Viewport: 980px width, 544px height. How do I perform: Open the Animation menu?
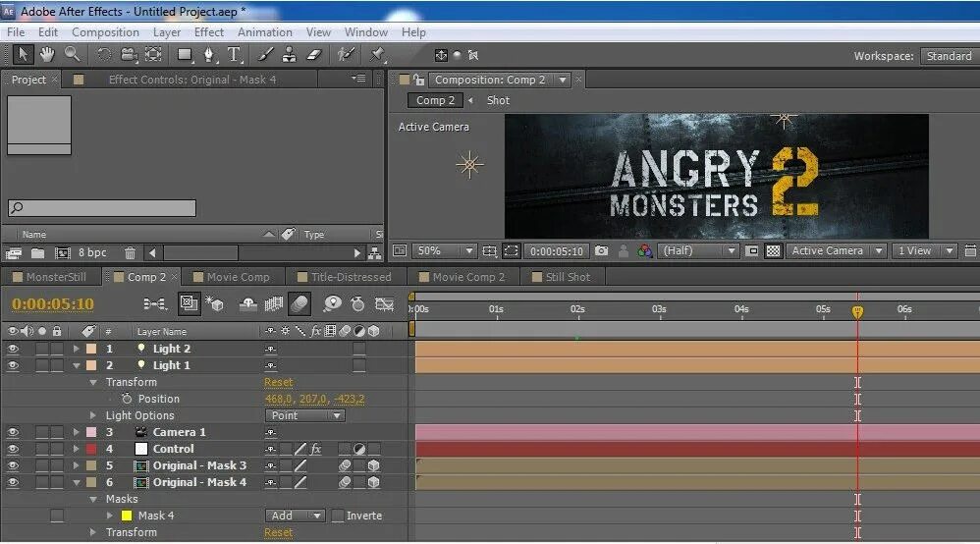tap(264, 31)
